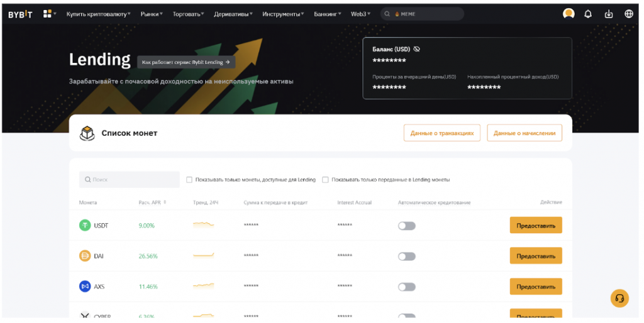Click Данные о транзакциях button
This screenshot has height=323, width=644.
coord(442,133)
